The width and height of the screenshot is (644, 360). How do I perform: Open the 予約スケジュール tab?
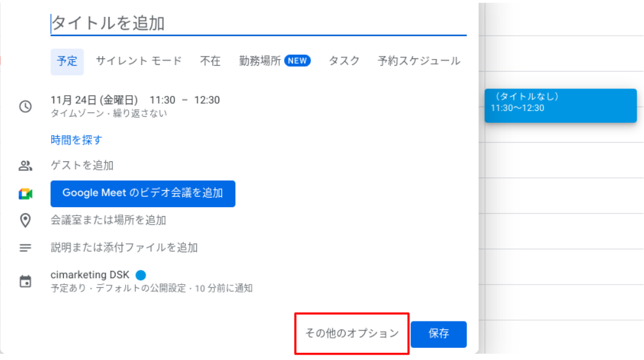click(419, 61)
